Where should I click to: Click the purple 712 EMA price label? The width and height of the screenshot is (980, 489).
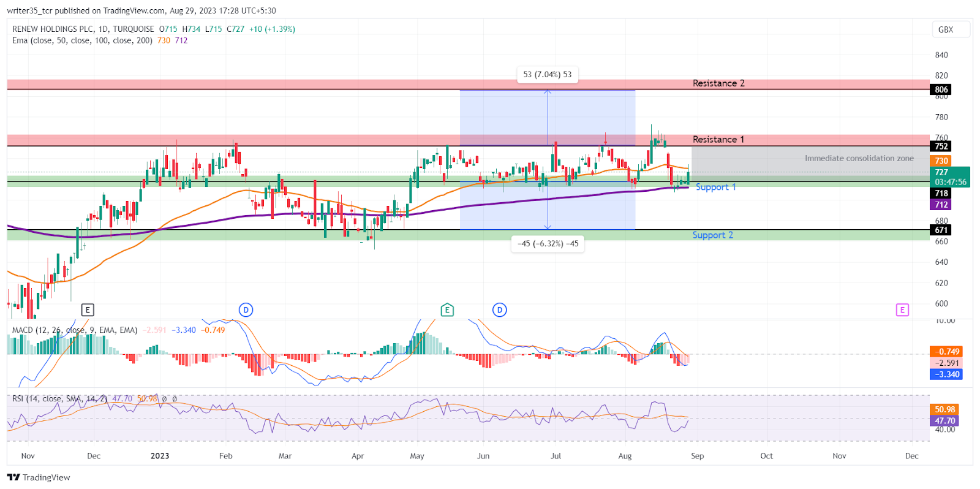[941, 205]
